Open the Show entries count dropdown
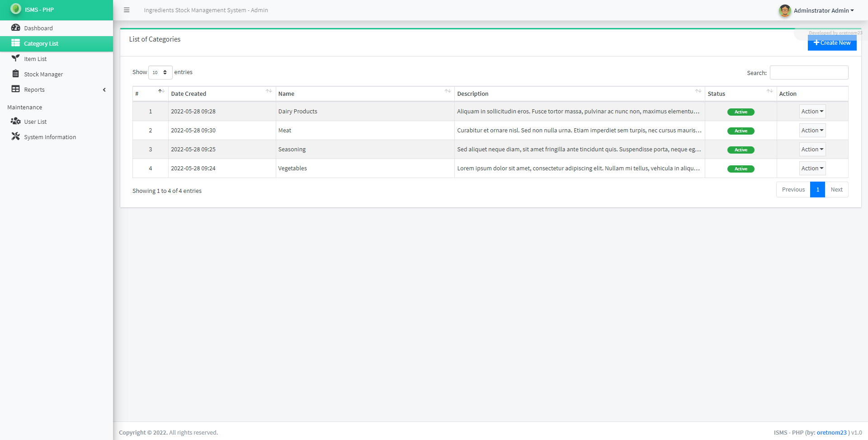This screenshot has width=868, height=440. [x=160, y=72]
